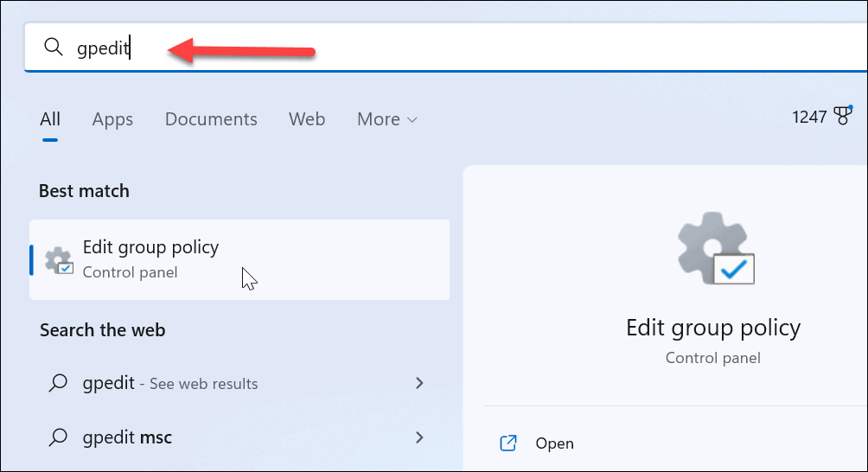Click search icon beside 'gpedit - See web results'

pos(57,383)
